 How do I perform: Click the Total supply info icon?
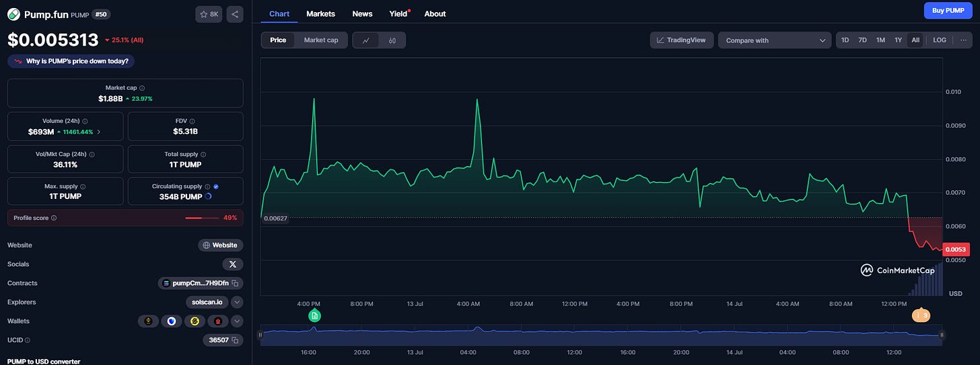coord(203,154)
